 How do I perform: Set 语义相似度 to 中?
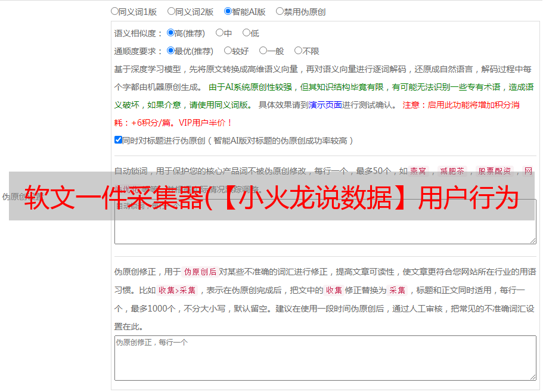(219, 33)
